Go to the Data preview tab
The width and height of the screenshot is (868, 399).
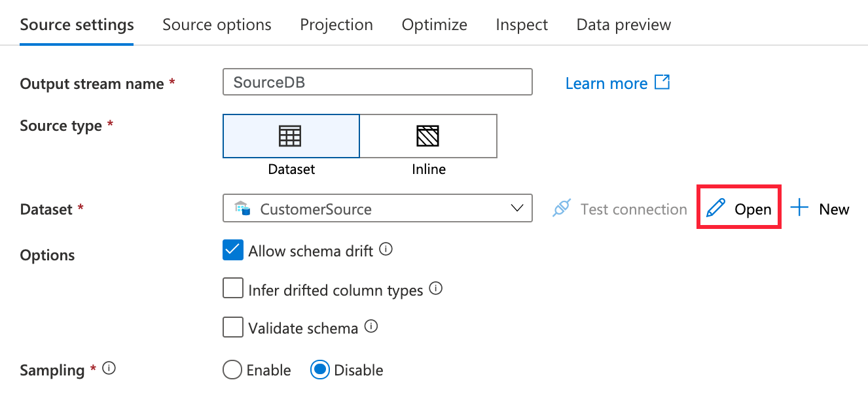pyautogui.click(x=623, y=25)
